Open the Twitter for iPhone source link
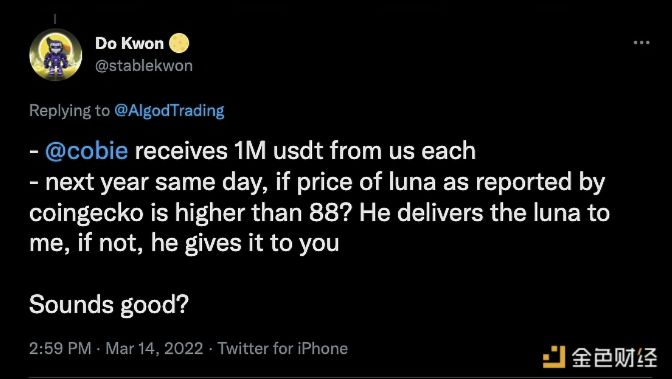This screenshot has width=672, height=379. coord(283,348)
